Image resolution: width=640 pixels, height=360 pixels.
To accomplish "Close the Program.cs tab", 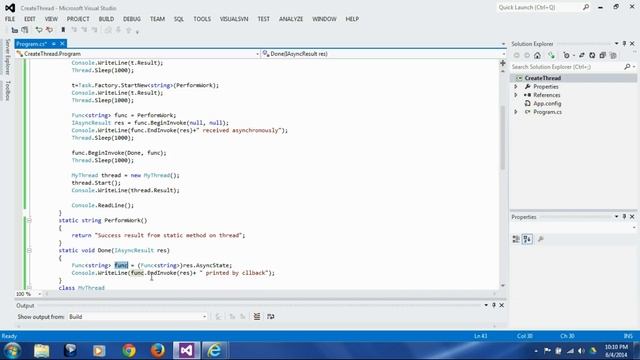I will pyautogui.click(x=62, y=44).
